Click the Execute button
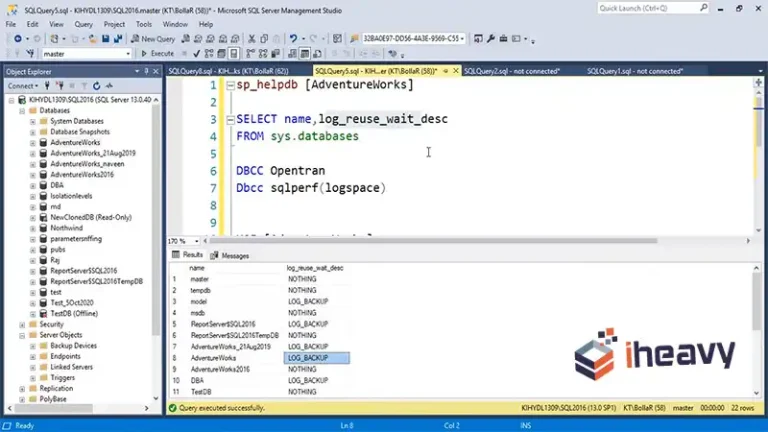Viewport: 768px width, 432px height. (157, 54)
